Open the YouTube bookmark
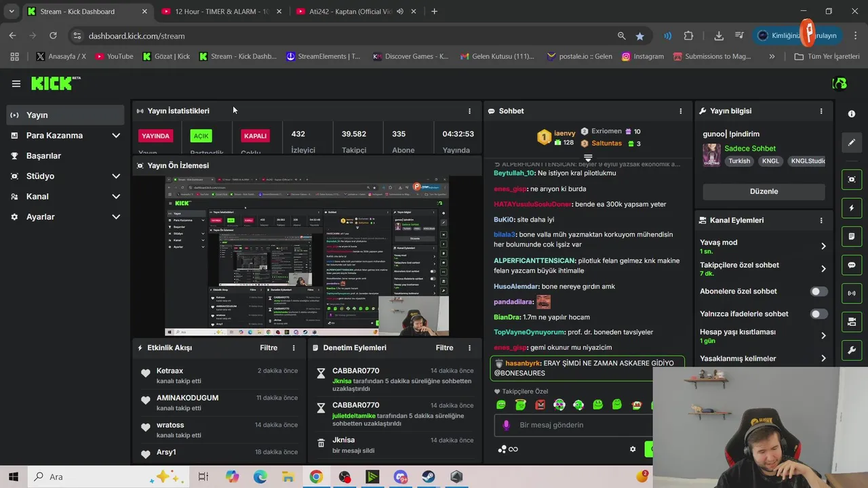Viewport: 868px width, 488px height. (x=114, y=56)
